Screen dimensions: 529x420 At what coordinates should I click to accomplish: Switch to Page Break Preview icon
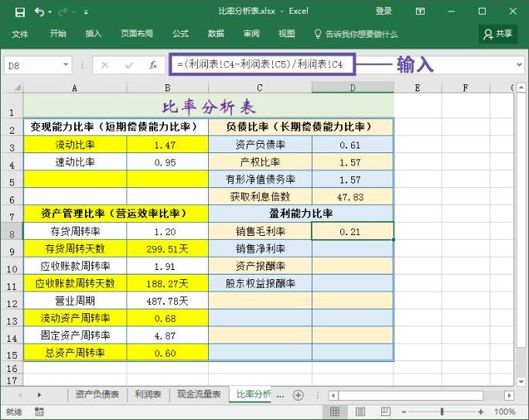point(386,411)
